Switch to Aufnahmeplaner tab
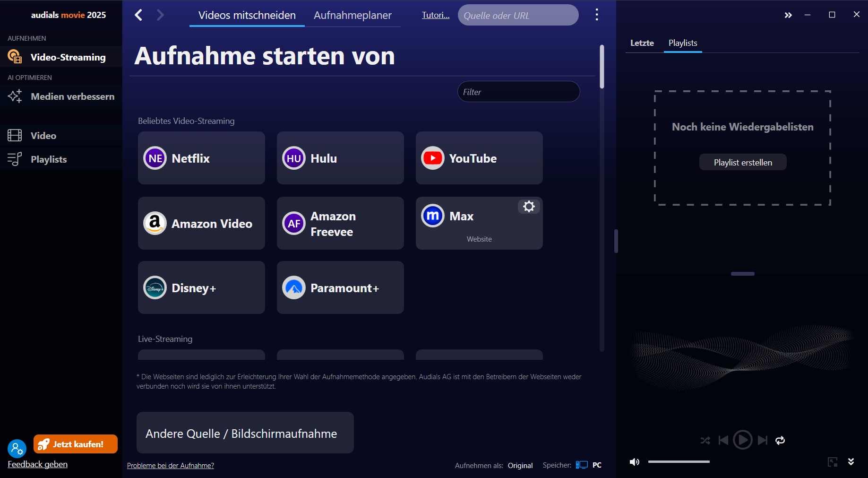Viewport: 868px width, 478px height. pos(352,15)
